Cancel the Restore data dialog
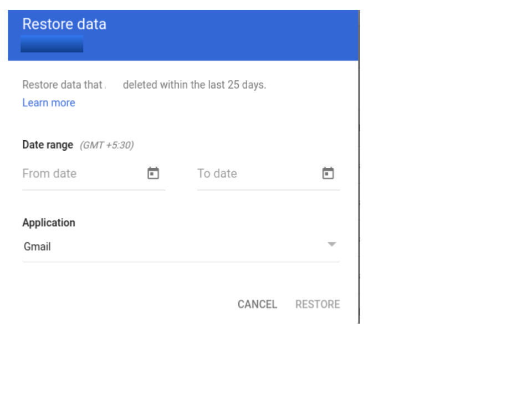This screenshot has height=399, width=532. pos(257,304)
